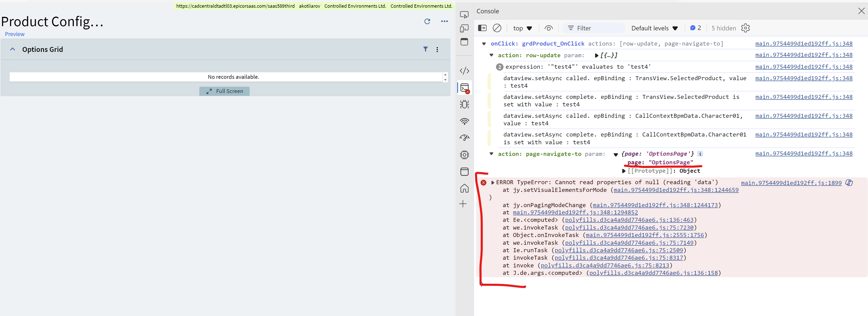Screen dimensions: 868x316
Task: Open polyfills.js:136:158 stack link
Action: (x=653, y=273)
